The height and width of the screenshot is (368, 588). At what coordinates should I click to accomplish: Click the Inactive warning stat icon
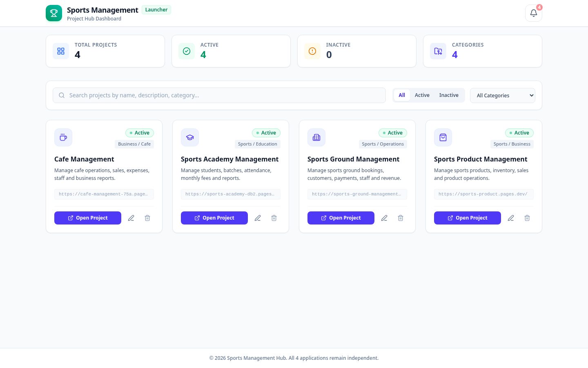[x=312, y=51]
